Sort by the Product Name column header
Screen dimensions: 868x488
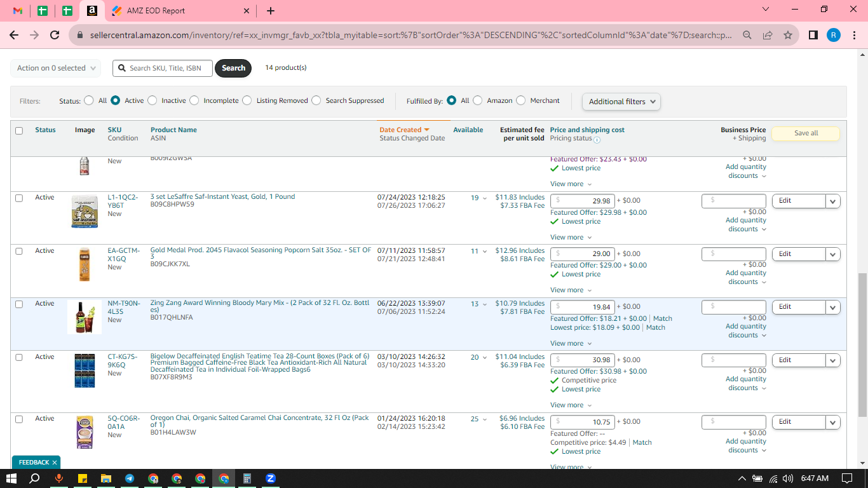[173, 130]
